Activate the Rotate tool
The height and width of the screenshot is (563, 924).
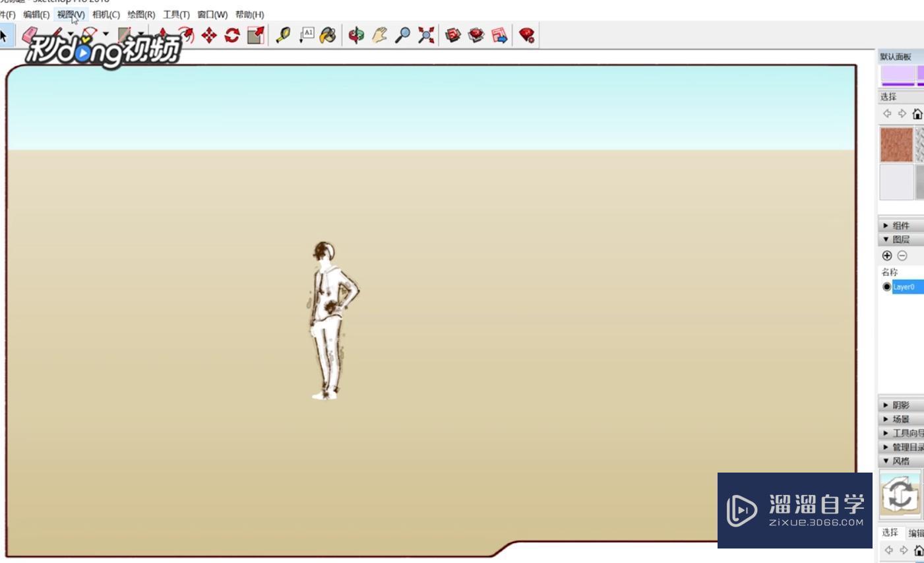pyautogui.click(x=232, y=35)
